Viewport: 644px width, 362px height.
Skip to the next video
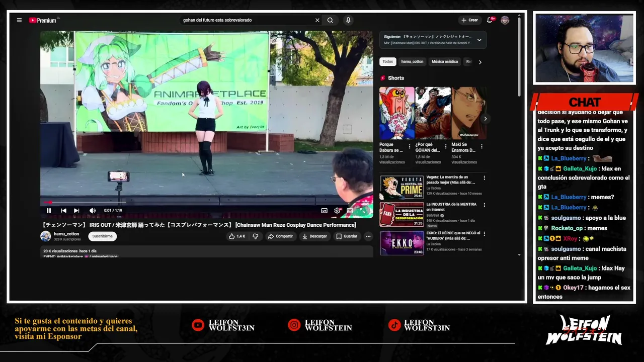[x=76, y=211]
